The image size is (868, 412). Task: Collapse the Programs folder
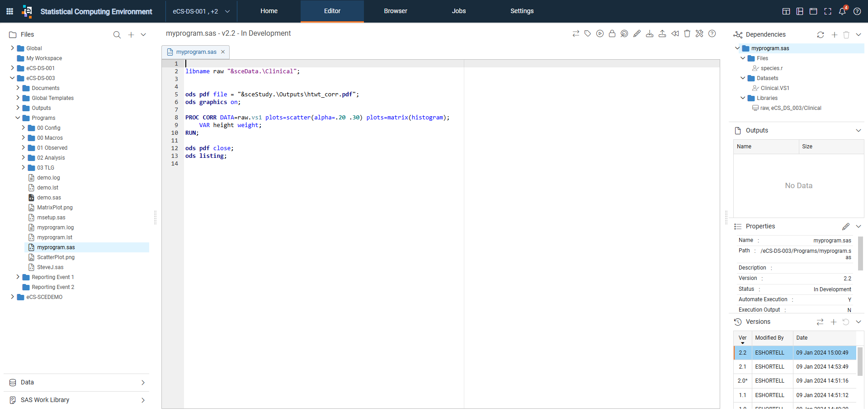click(18, 118)
